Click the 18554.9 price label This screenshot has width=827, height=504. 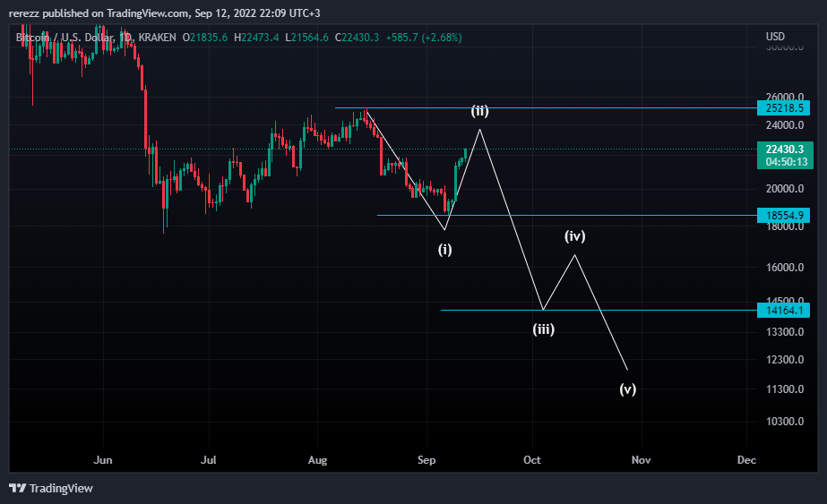click(x=784, y=215)
